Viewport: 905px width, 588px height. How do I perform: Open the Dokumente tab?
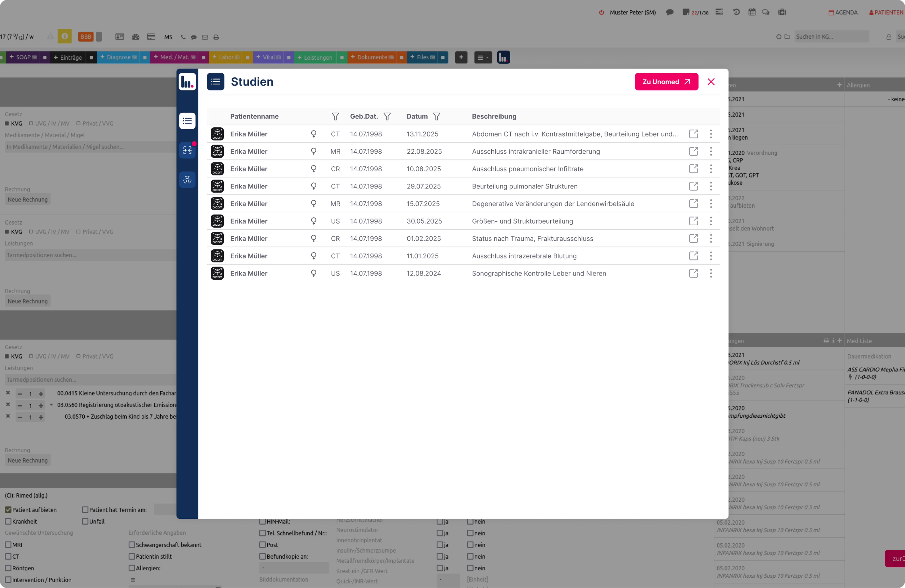372,57
